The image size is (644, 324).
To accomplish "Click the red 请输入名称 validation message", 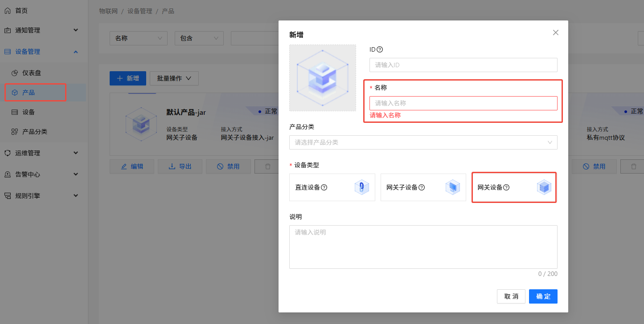I will pyautogui.click(x=385, y=115).
